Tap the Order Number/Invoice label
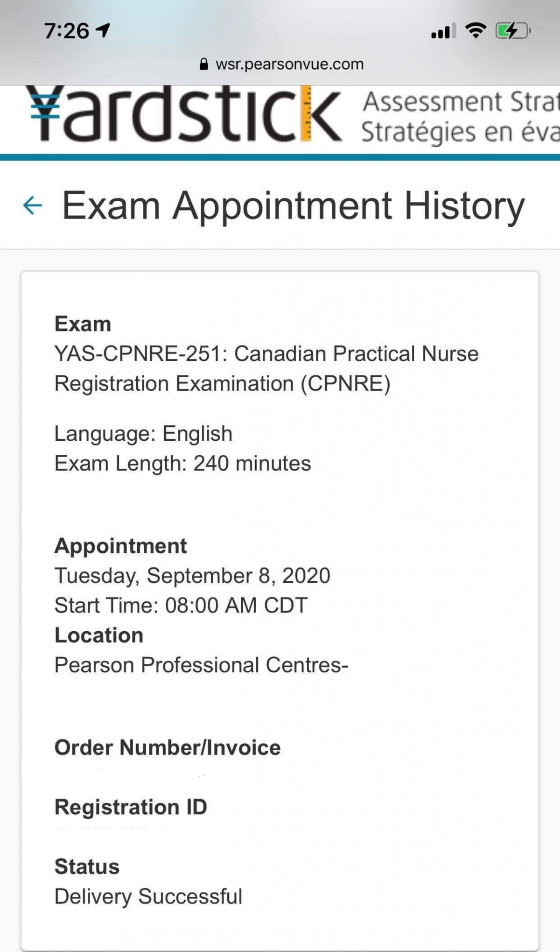The width and height of the screenshot is (560, 952). (x=168, y=747)
